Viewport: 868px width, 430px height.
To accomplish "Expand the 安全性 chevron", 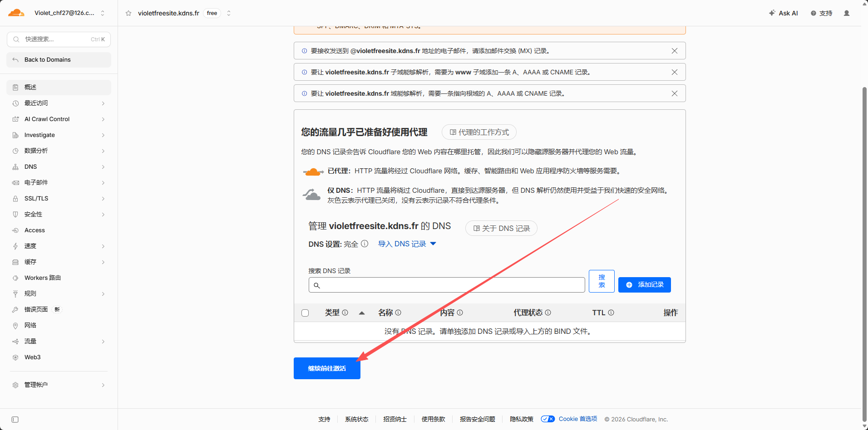I will pyautogui.click(x=103, y=215).
